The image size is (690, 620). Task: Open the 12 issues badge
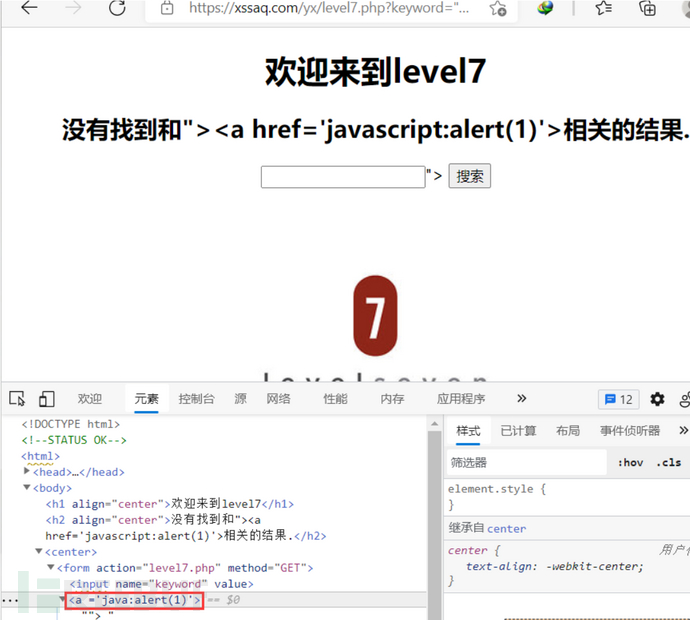coord(618,399)
